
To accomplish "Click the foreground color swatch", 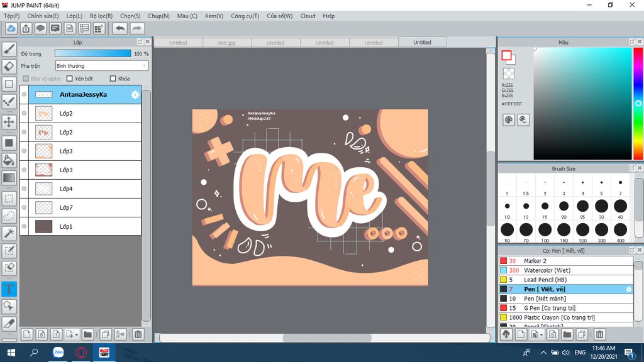I will [506, 55].
